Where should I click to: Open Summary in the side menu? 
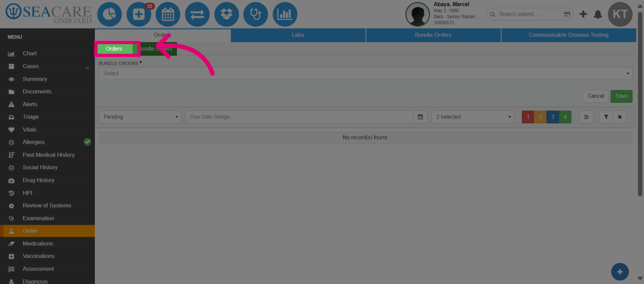pyautogui.click(x=47, y=79)
